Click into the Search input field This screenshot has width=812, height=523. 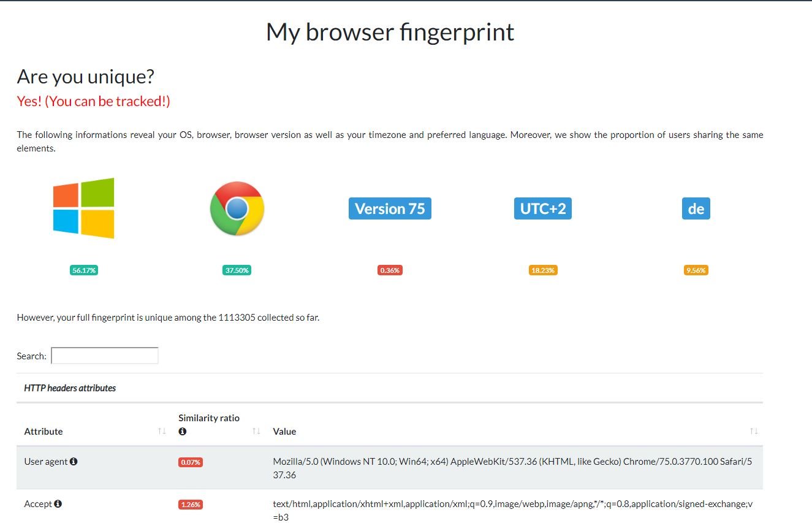click(105, 356)
